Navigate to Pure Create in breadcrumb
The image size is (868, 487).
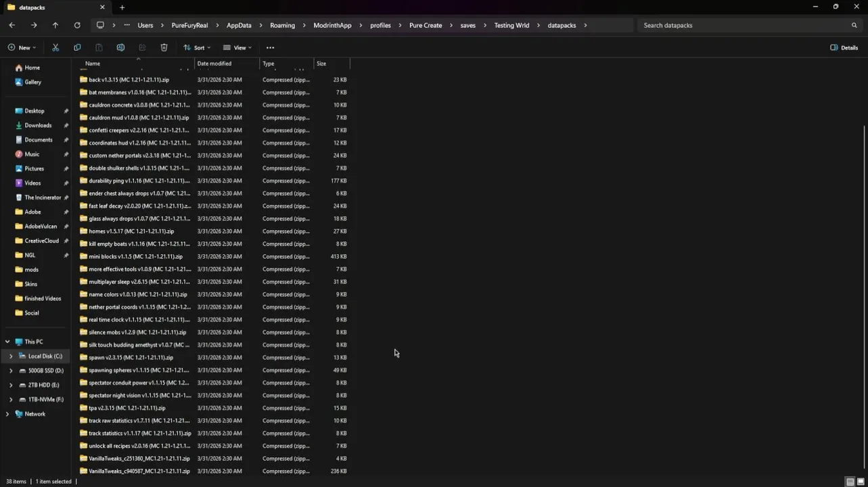pyautogui.click(x=426, y=25)
